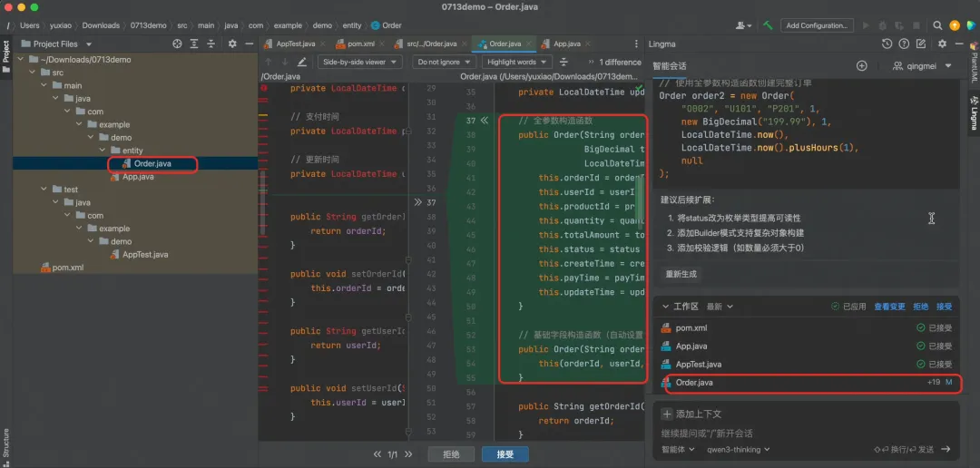The image size is (980, 468).
Task: Click the 查看变更 view changes link
Action: pyautogui.click(x=889, y=307)
